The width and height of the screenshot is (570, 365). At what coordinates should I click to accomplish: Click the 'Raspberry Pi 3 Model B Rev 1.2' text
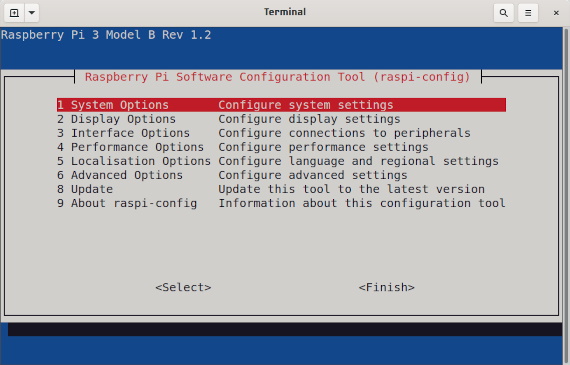(106, 35)
